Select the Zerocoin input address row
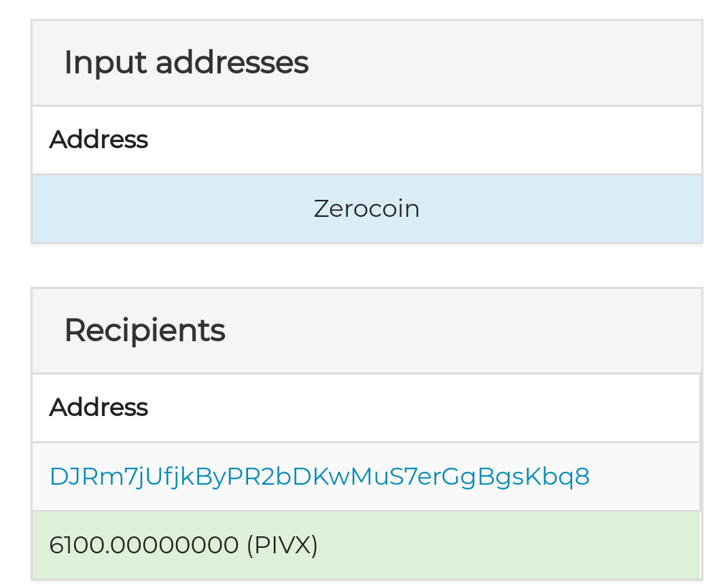723x588 pixels. [x=366, y=209]
